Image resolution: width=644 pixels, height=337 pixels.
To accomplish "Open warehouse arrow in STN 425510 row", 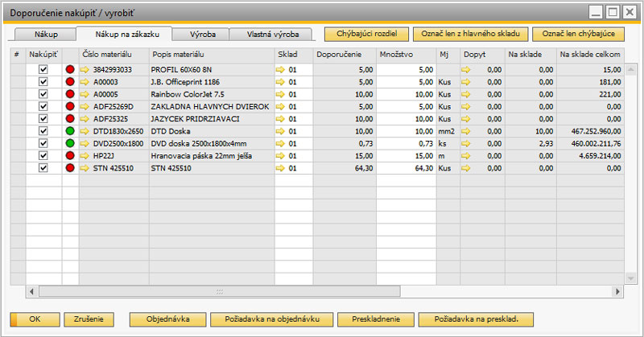I will (x=280, y=167).
